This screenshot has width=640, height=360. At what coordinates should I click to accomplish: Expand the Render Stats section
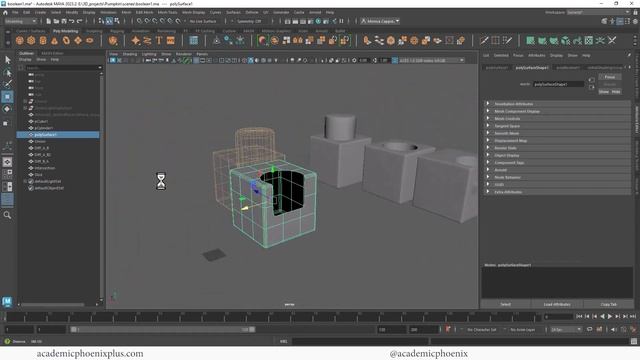(557, 148)
